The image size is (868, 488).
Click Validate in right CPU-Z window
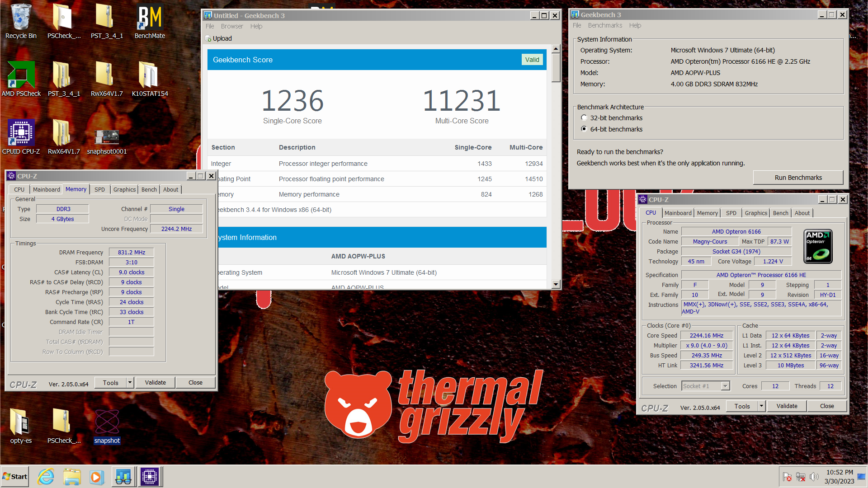coord(787,406)
